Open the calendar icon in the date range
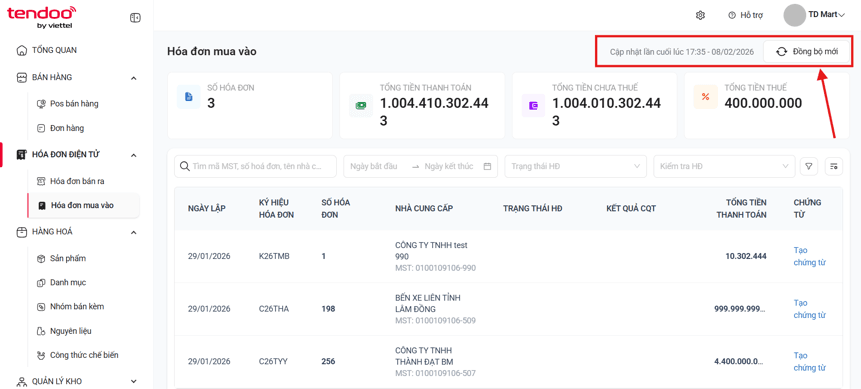 point(487,166)
